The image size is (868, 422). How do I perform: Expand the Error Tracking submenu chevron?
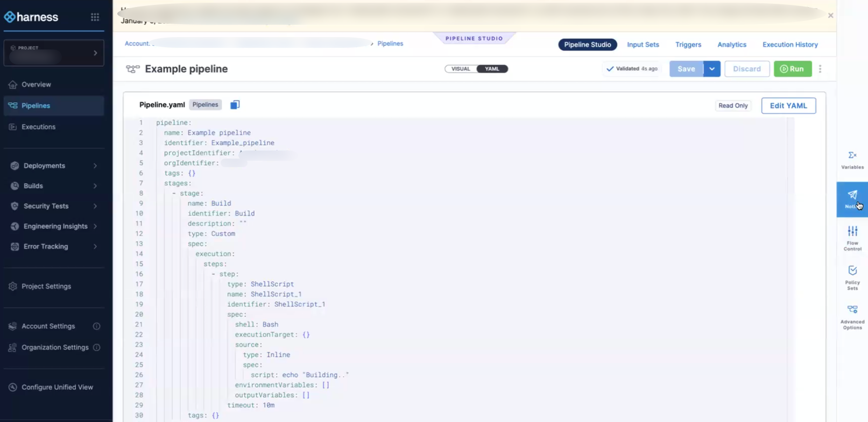95,246
